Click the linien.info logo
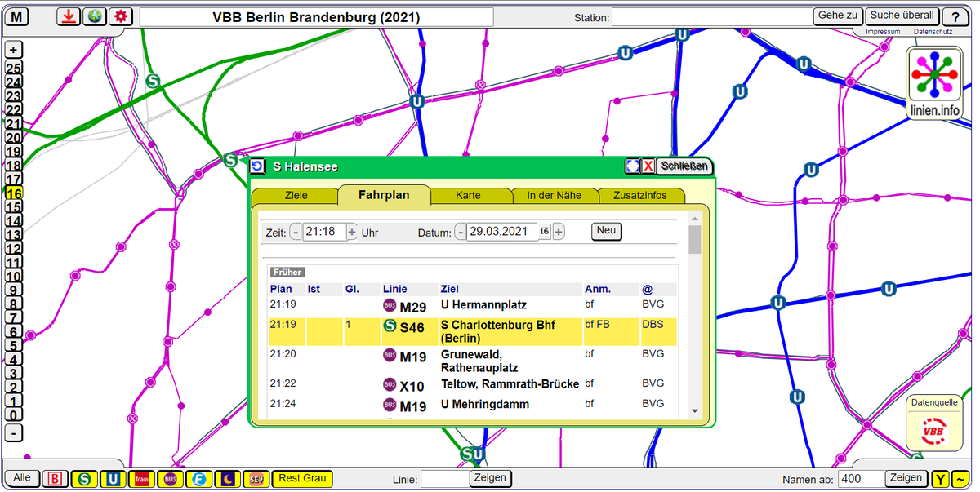Screen dimensions: 980x492 pyautogui.click(x=935, y=82)
